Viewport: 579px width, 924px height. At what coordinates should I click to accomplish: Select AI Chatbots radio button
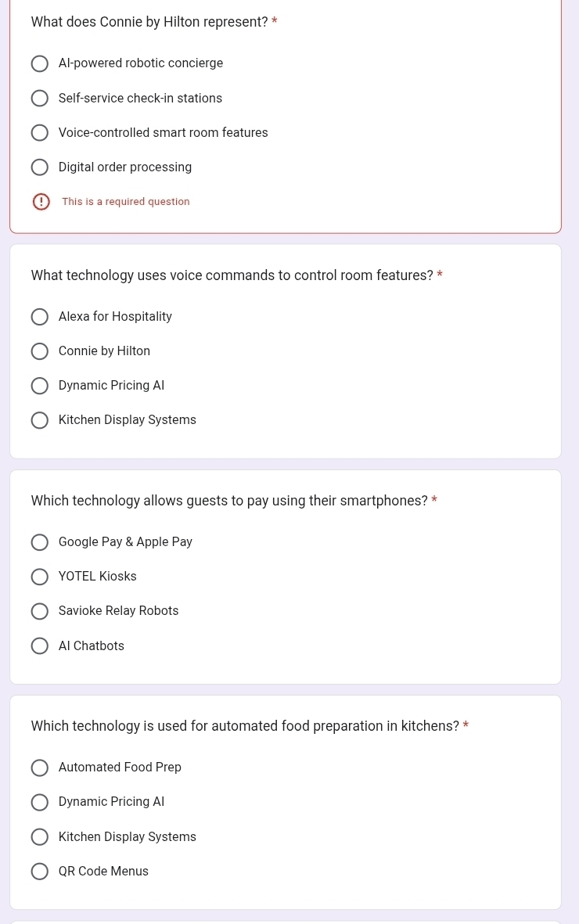click(39, 645)
